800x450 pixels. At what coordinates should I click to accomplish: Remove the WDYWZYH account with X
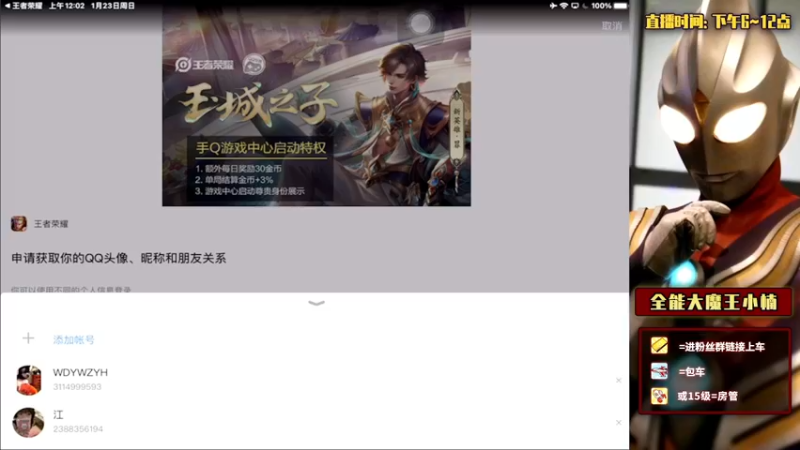(x=618, y=381)
